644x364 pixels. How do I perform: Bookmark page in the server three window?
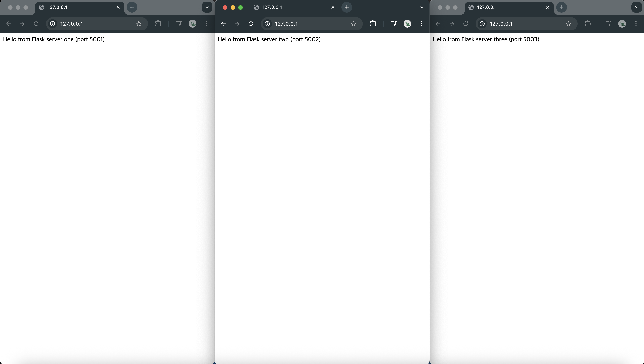coord(568,24)
